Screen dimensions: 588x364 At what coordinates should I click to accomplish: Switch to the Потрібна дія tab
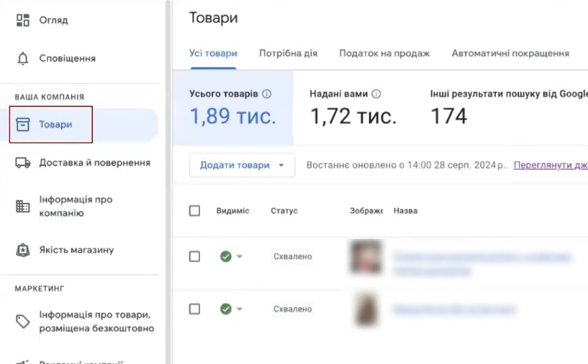[288, 53]
